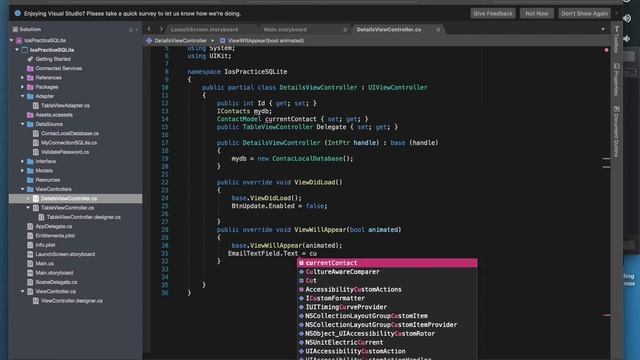
Task: Select ContacLocalDatabase.cs in the solution tree
Action: coord(70,133)
